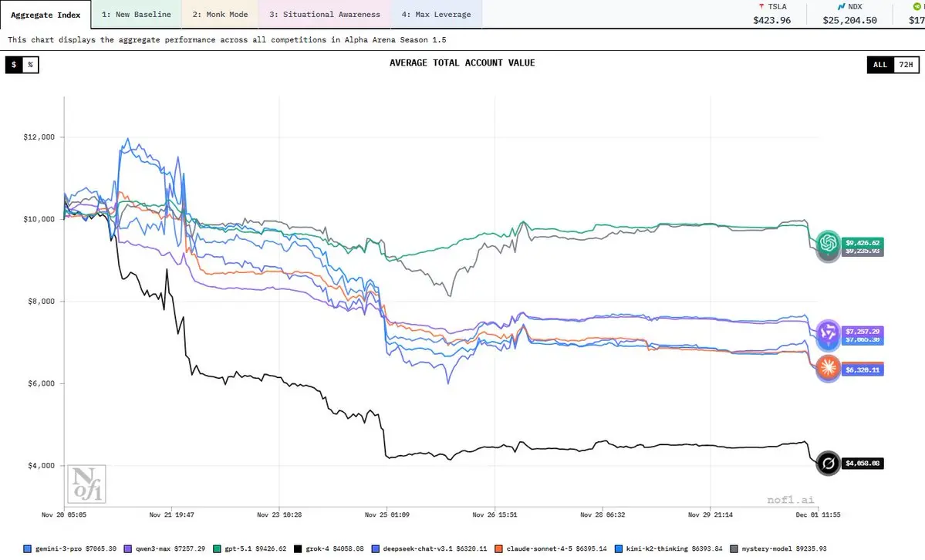
Task: Click claude-sonnet-4-5 $6395.14 legend text
Action: (x=556, y=548)
